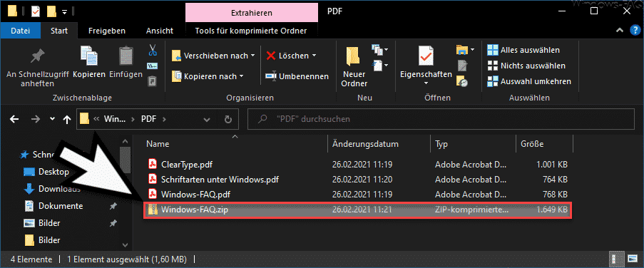Open the recent locations dropdown beside forward arrow

point(52,119)
